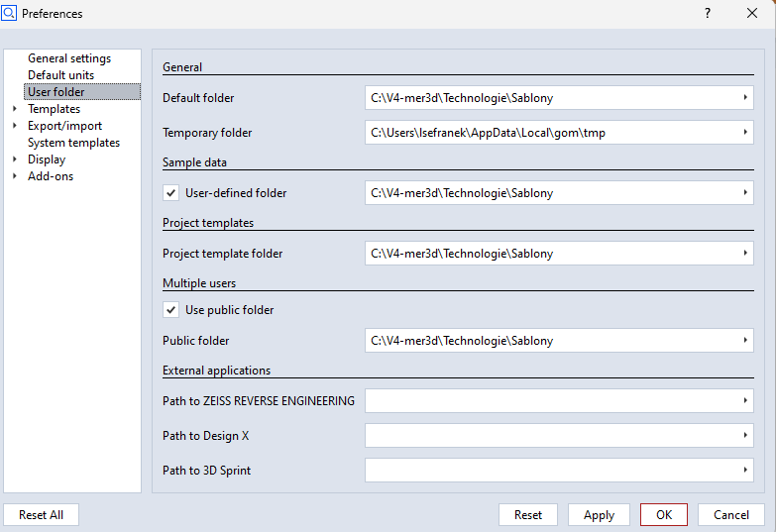Screen dimensions: 776x532
Task: Expand the Export/import tree node
Action: coord(14,126)
